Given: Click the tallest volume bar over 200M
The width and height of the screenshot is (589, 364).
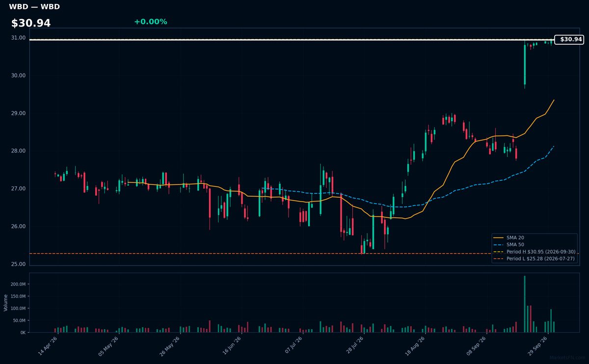Looking at the screenshot, I should 525,304.
